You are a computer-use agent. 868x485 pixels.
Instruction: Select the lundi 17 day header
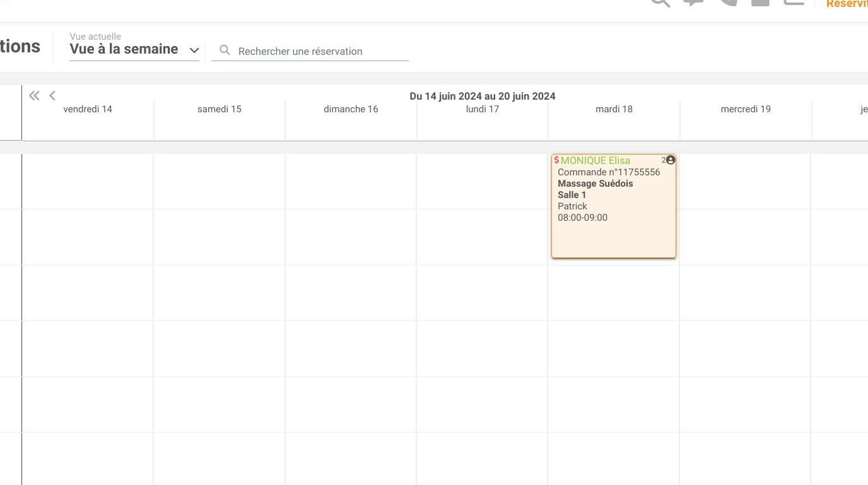tap(483, 109)
